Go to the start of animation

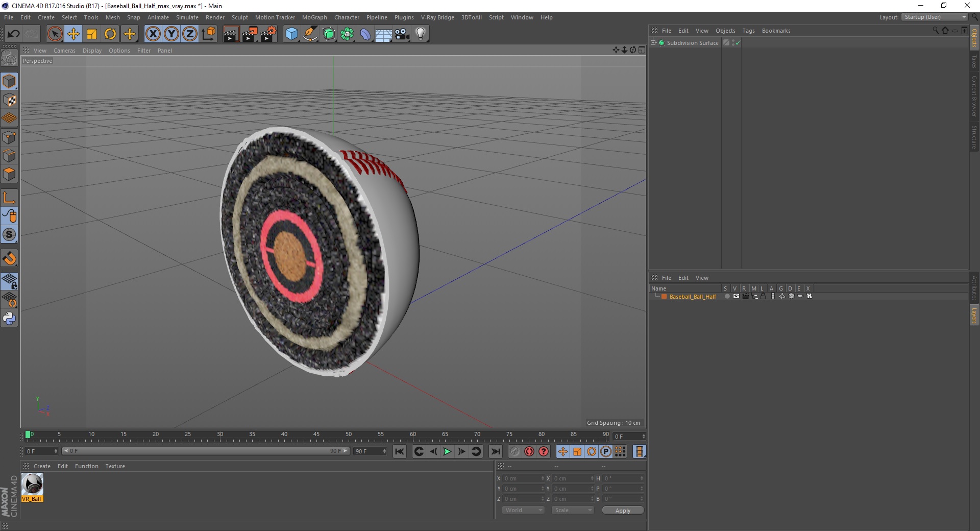click(400, 451)
